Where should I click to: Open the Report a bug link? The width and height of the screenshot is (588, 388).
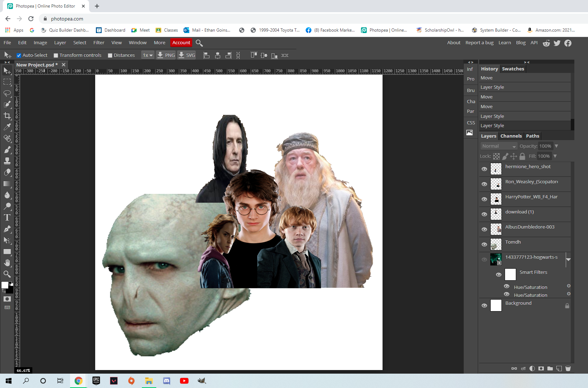click(x=479, y=43)
